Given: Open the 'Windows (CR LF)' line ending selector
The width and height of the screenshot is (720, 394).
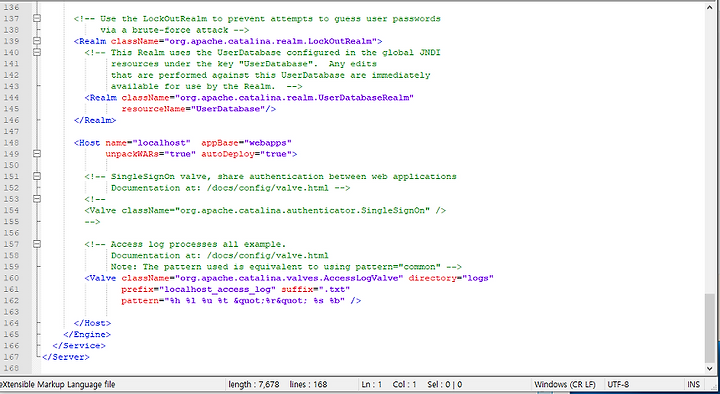Looking at the screenshot, I should pos(565,384).
